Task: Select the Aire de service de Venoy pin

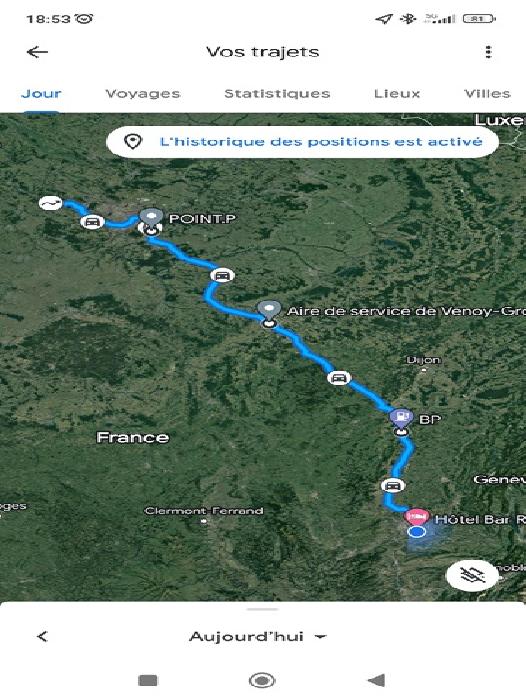Action: pos(269,310)
